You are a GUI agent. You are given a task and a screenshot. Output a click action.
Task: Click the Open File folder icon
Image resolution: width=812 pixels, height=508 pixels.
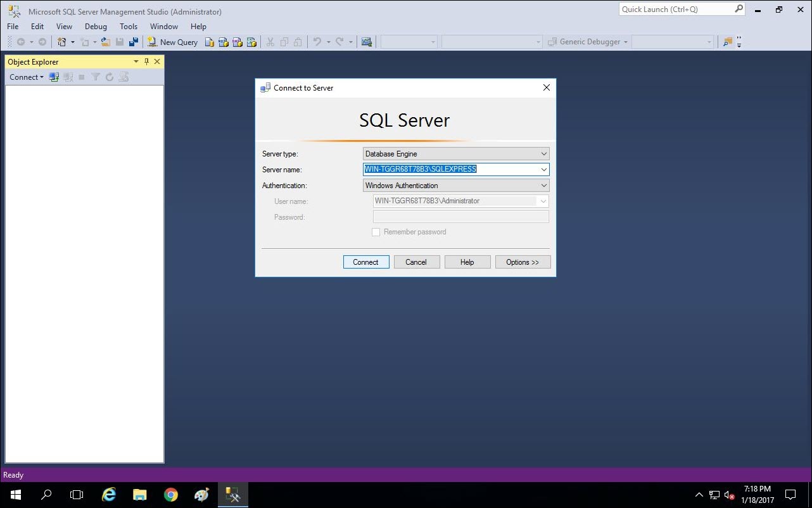pos(106,42)
